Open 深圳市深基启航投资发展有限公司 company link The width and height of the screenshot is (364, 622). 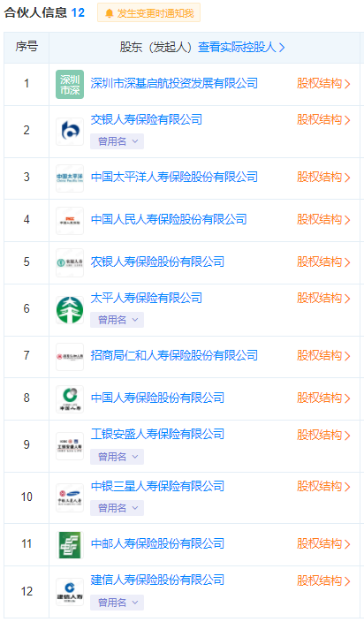point(174,83)
